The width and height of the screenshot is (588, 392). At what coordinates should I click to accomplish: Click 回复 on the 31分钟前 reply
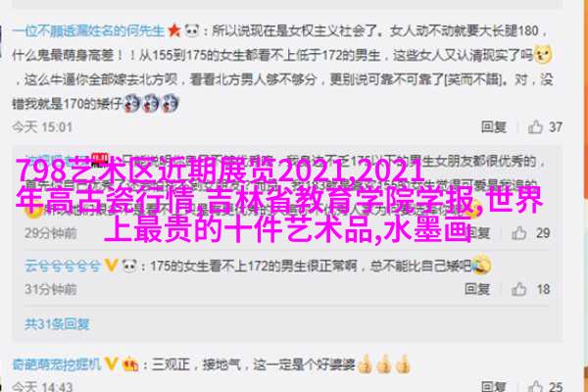click(x=477, y=289)
